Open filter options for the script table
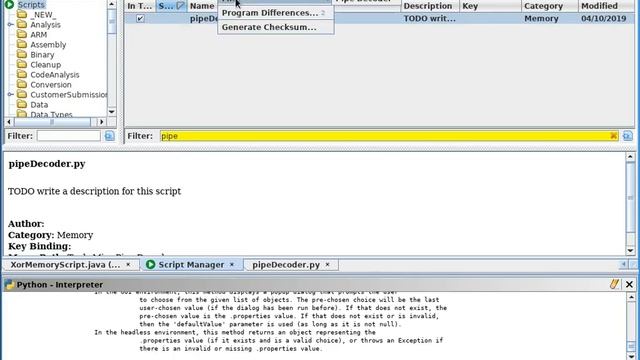Image resolution: width=640 pixels, height=360 pixels. click(x=628, y=136)
